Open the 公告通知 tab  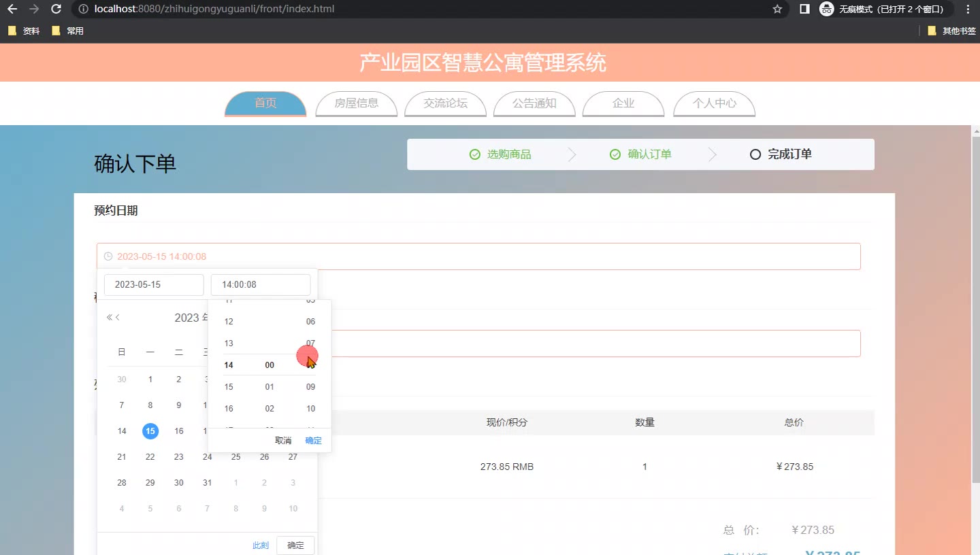[534, 103]
